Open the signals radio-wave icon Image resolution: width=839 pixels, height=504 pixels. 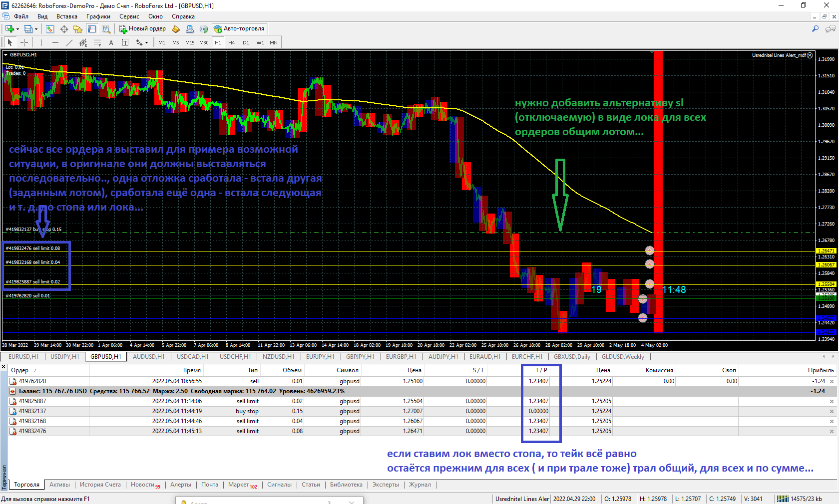[x=204, y=29]
